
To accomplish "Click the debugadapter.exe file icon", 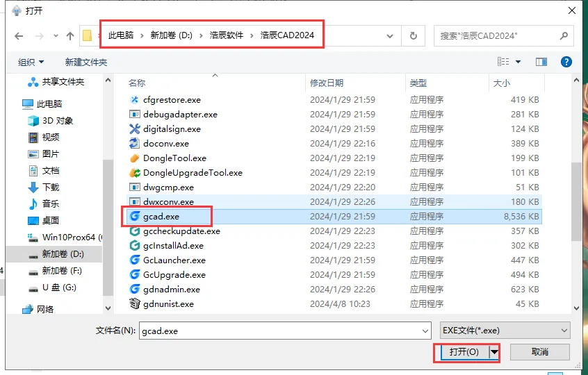I will (134, 115).
